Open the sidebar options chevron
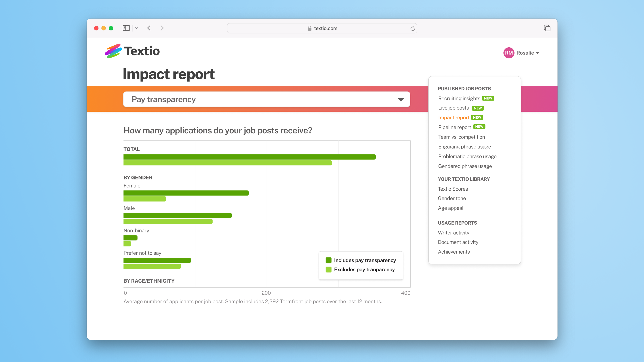Viewport: 644px width, 362px height. pos(136,28)
